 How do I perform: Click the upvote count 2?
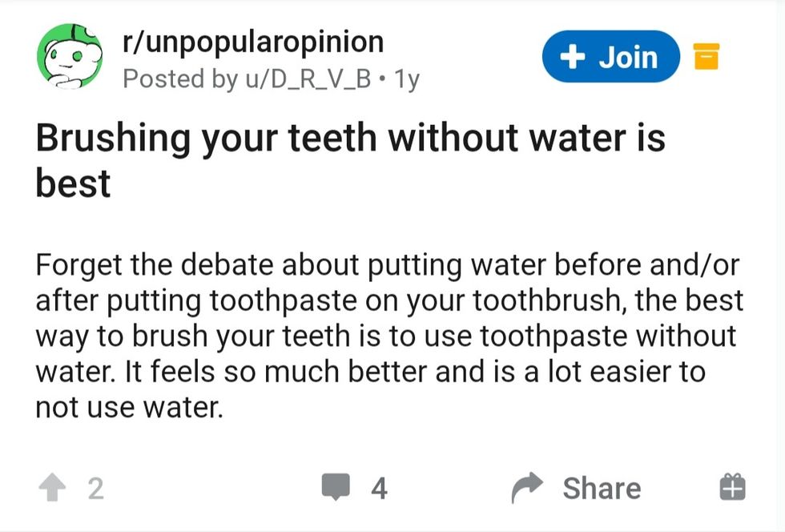pos(95,488)
